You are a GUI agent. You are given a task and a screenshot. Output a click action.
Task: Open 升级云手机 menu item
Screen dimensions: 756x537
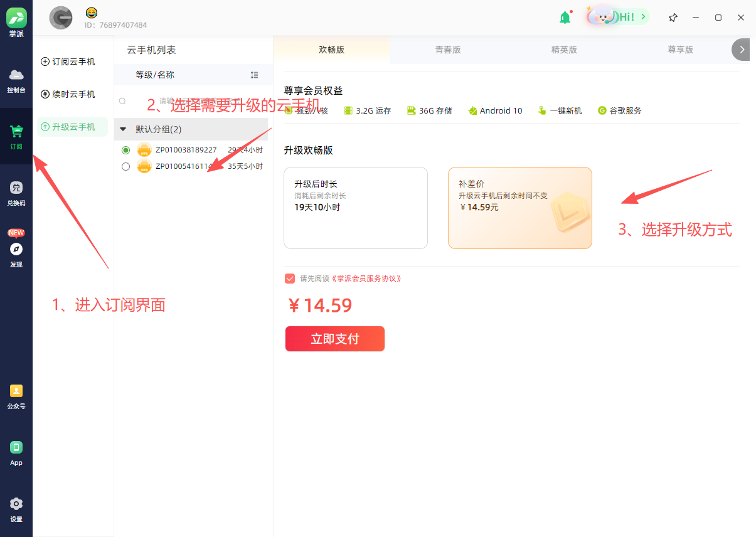tap(73, 127)
